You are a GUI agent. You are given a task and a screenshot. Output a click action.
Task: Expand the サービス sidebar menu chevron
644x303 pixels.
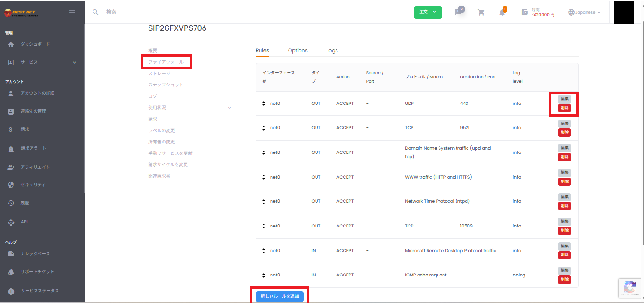click(x=75, y=62)
